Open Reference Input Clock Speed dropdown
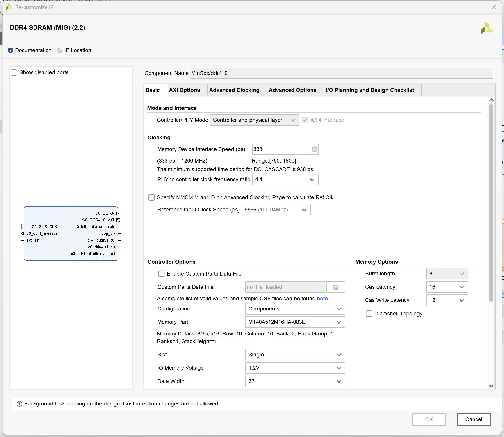Screen dimensions: 504x437 276,210
